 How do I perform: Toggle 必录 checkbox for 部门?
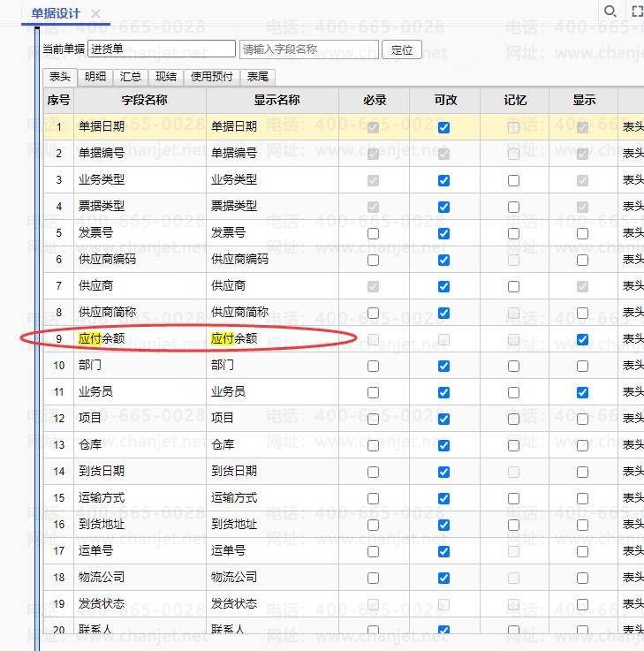pos(374,367)
